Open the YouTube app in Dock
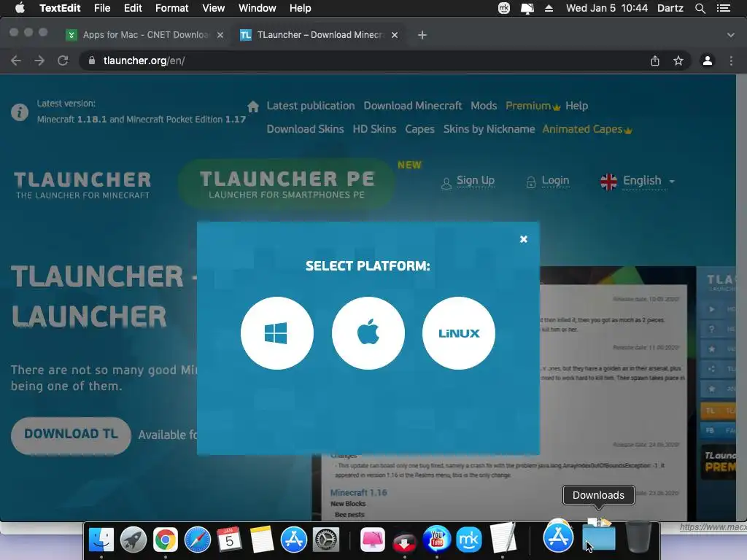 point(437,540)
